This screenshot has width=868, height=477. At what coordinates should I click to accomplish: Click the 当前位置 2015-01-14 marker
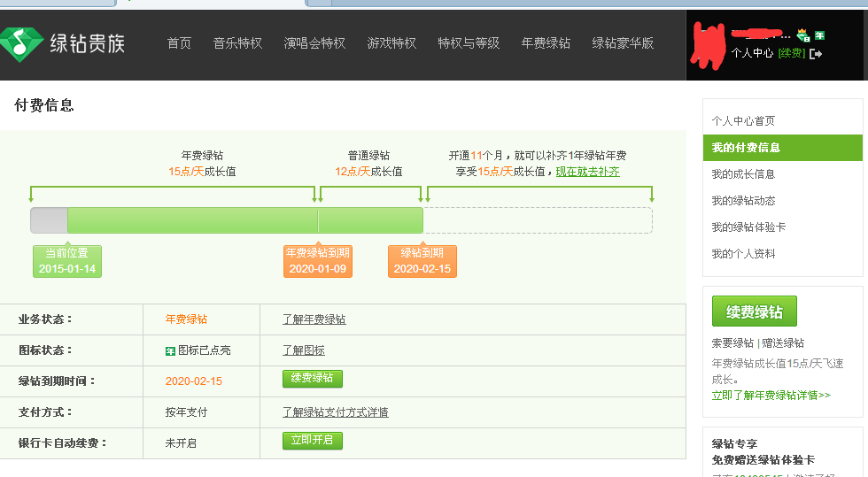(67, 261)
